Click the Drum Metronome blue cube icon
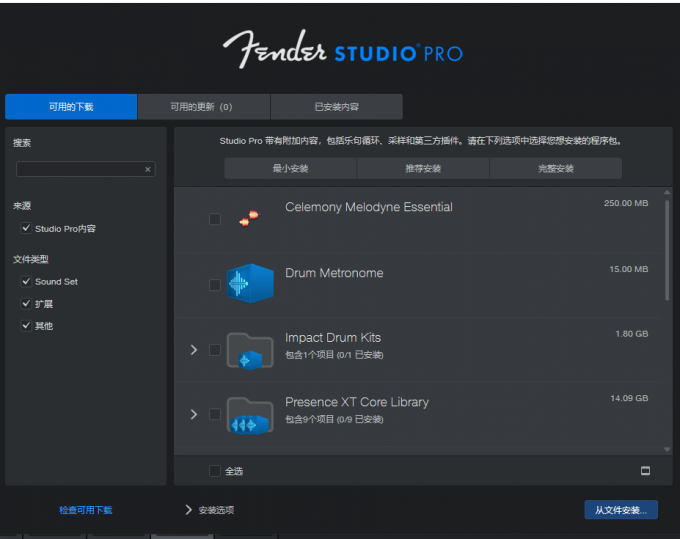 click(250, 284)
